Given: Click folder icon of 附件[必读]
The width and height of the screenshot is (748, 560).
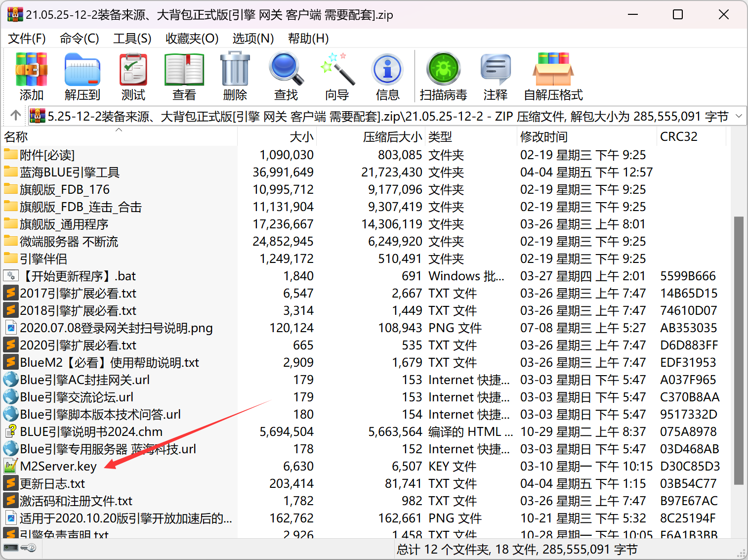Looking at the screenshot, I should (10, 154).
